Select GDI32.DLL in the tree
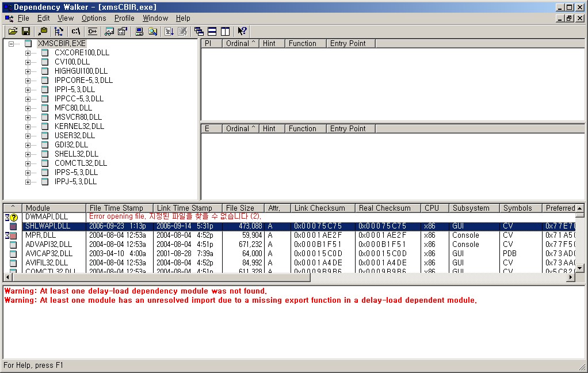 pos(71,145)
